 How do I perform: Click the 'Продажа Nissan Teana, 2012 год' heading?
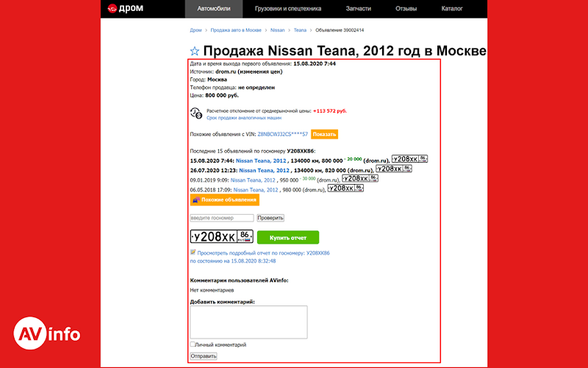coord(344,51)
